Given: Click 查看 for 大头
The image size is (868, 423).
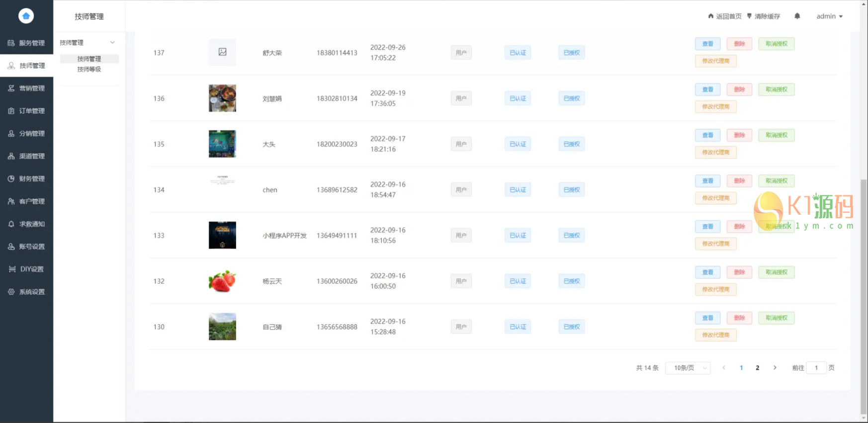Looking at the screenshot, I should (707, 135).
